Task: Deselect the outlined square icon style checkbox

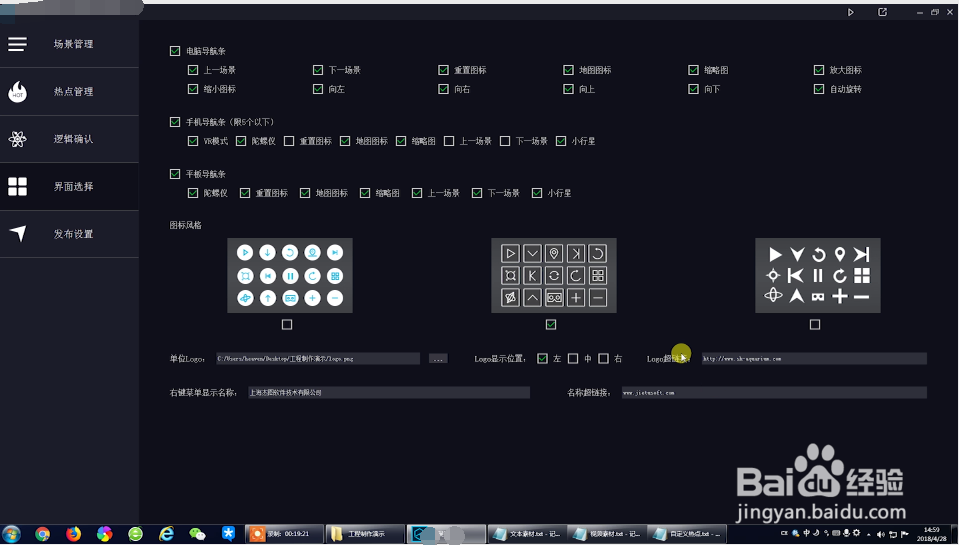Action: tap(551, 325)
